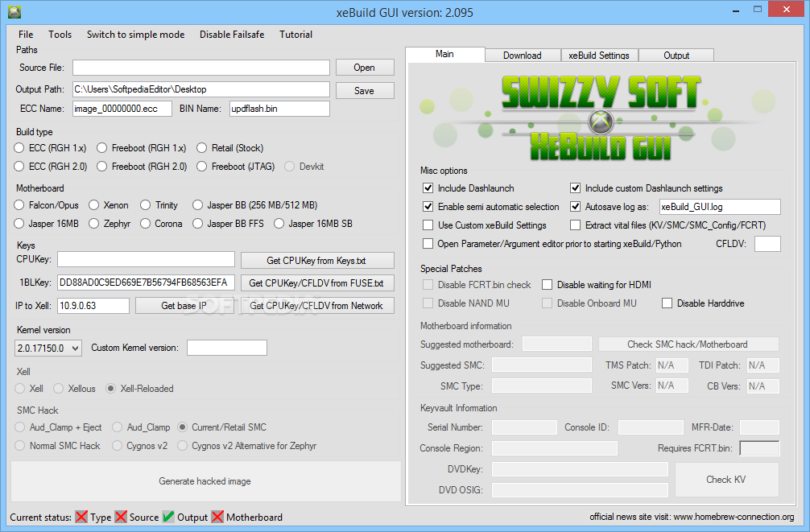Click the Check KV button
Image resolution: width=810 pixels, height=532 pixels.
726,480
